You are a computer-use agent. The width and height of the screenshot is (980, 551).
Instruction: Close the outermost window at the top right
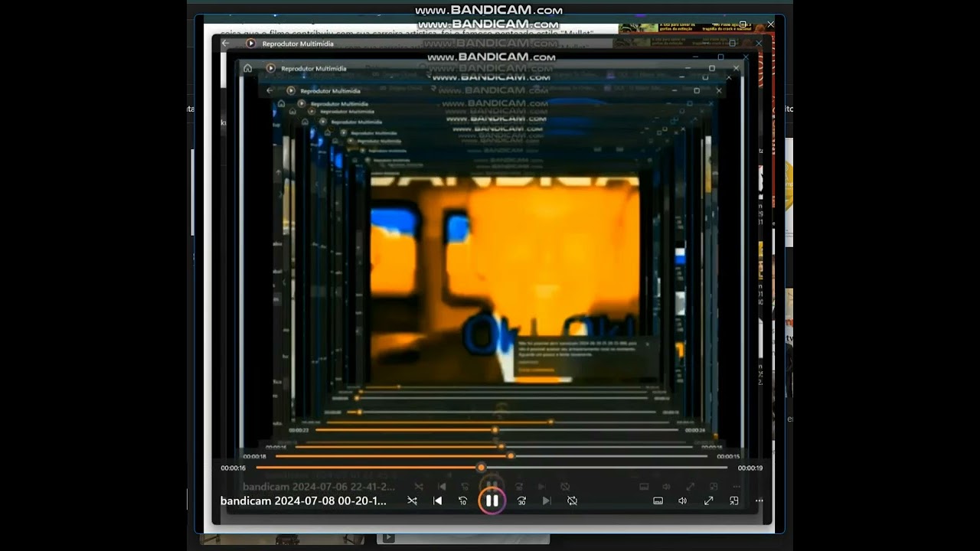point(770,24)
